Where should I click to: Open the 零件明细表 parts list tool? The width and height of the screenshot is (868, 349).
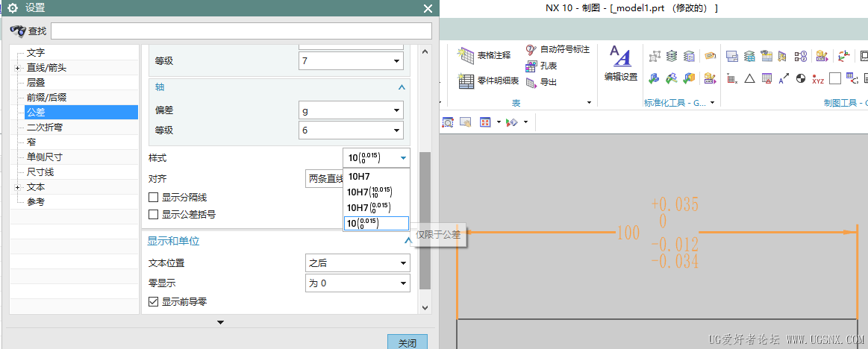click(488, 81)
